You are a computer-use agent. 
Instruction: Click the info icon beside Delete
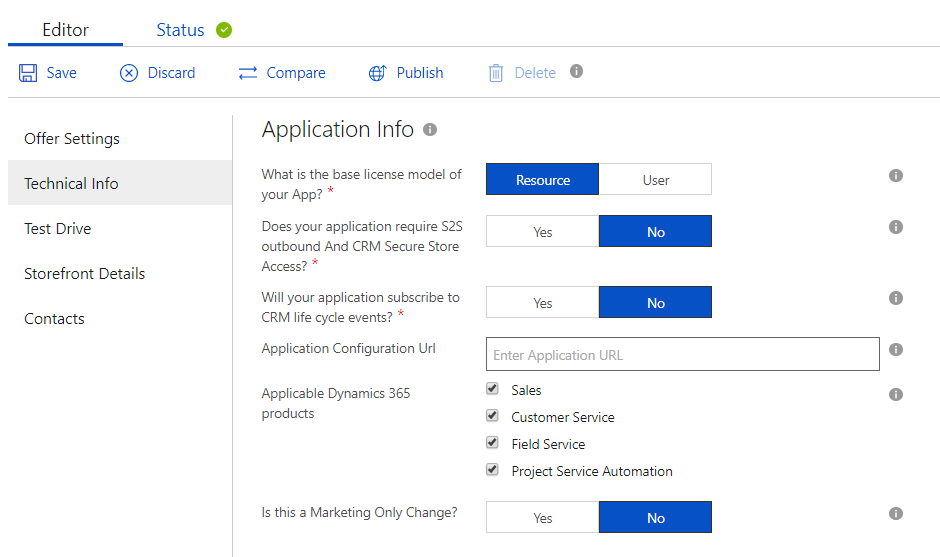coord(576,72)
